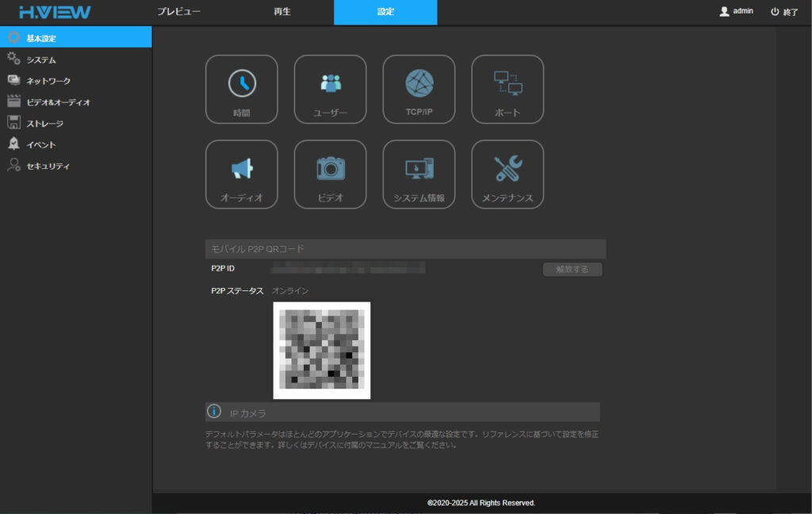
Task: Click the ©2020-2025 All Rights Reserved footer
Action: coord(481,503)
